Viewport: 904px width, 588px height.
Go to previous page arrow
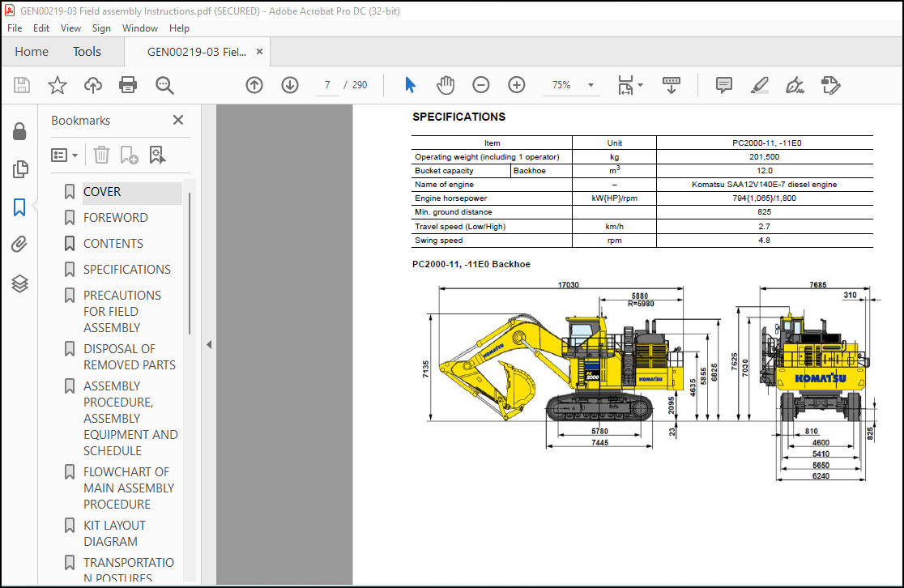[254, 85]
